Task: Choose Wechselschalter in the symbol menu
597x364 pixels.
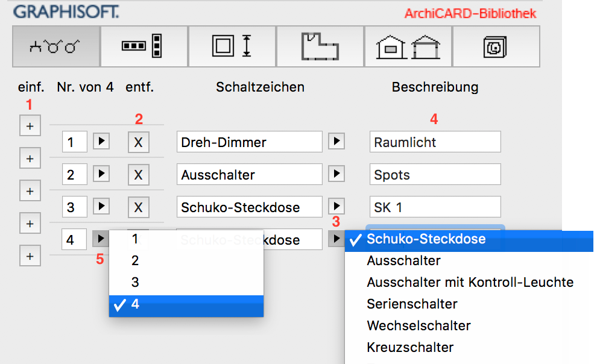Action: coord(419,325)
